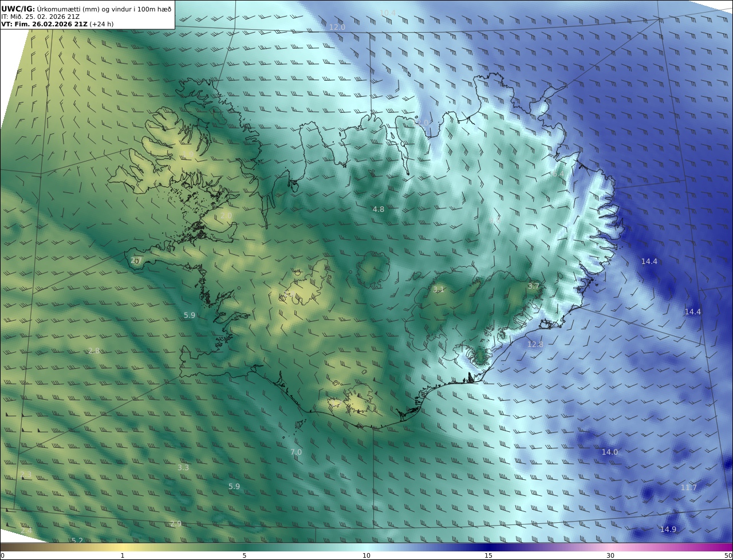The height and width of the screenshot is (560, 733).
Task: Click the colour bar tick labelled 30
Action: point(610,555)
